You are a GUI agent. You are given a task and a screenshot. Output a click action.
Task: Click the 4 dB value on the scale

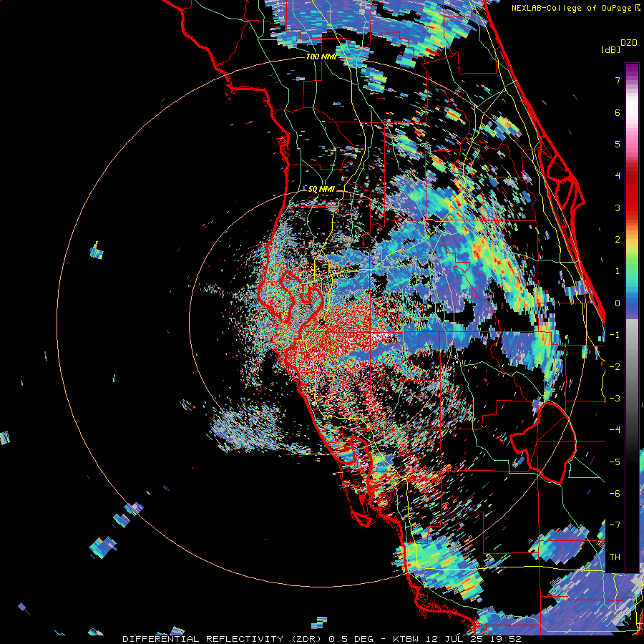[618, 176]
